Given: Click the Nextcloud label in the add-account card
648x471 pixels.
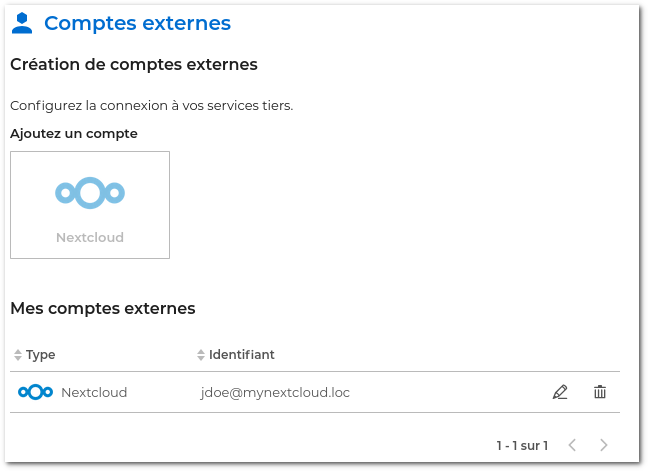Looking at the screenshot, I should 90,238.
